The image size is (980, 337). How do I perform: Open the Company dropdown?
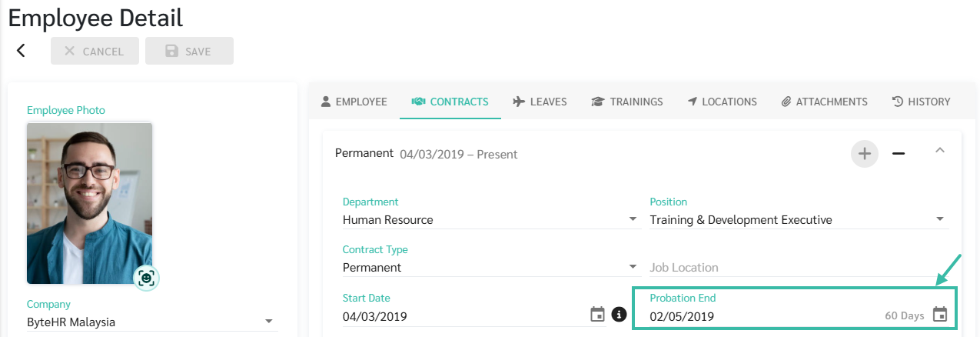point(152,322)
